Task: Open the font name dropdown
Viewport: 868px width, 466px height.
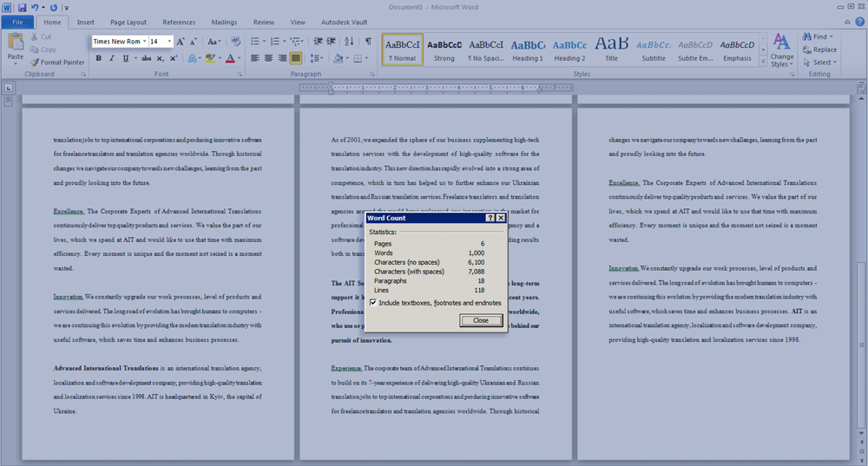Action: coord(144,42)
